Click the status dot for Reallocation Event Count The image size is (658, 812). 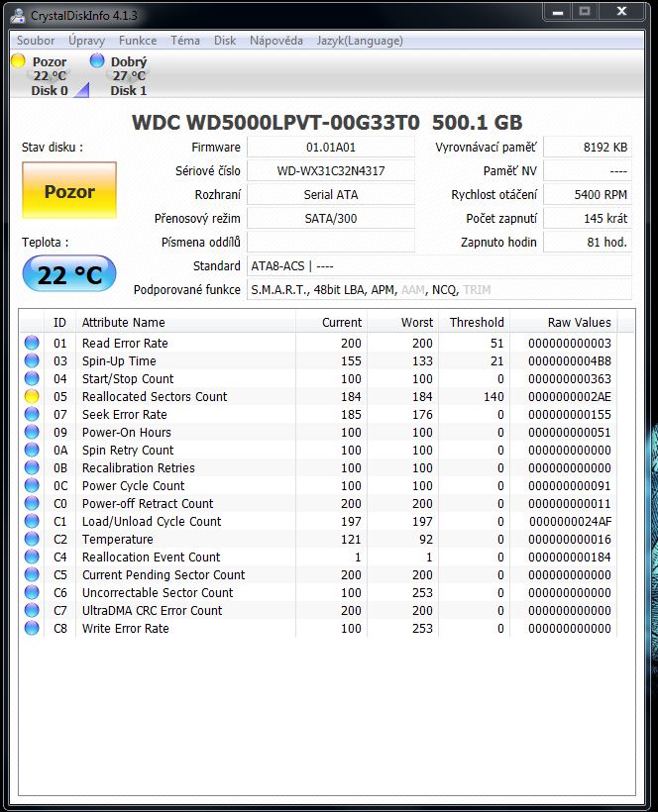(x=32, y=557)
